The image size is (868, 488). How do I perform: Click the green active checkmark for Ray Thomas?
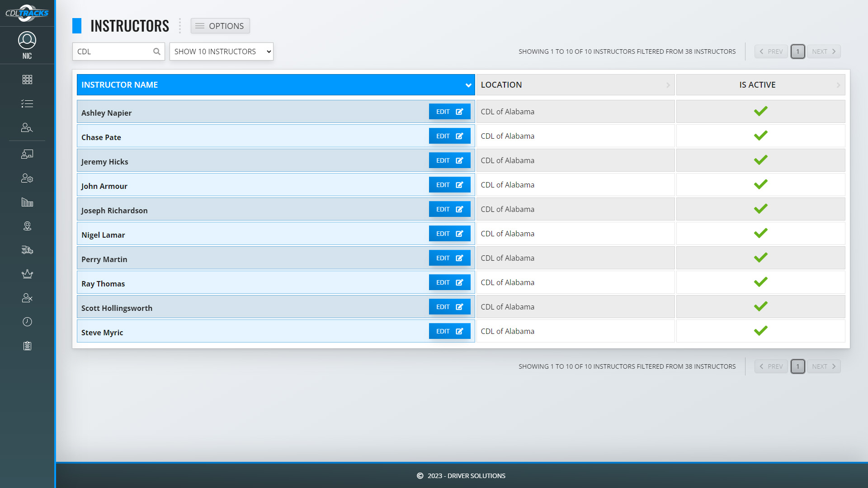pos(761,282)
